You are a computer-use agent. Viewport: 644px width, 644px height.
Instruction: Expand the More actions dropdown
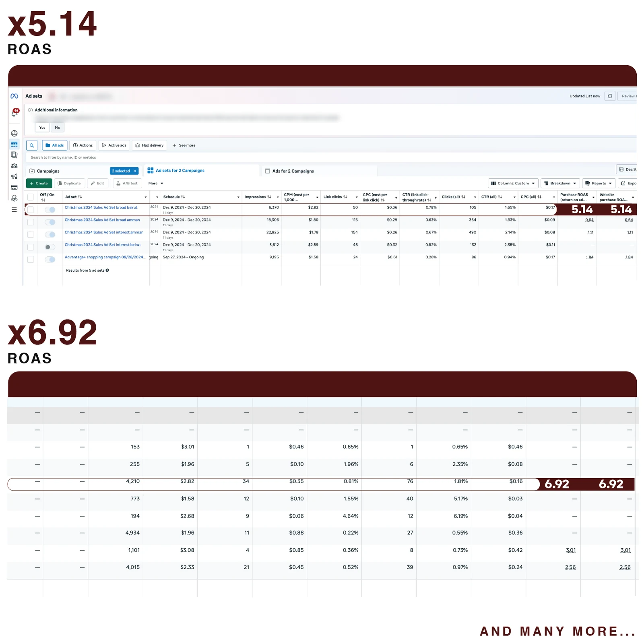tap(156, 184)
